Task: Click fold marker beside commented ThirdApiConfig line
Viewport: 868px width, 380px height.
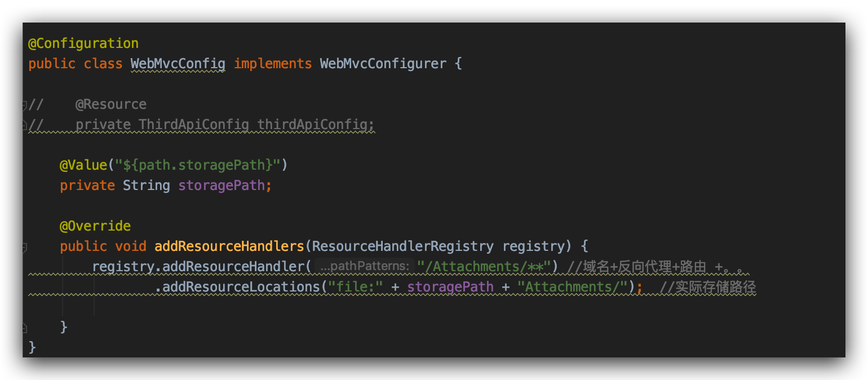Action: click(24, 125)
